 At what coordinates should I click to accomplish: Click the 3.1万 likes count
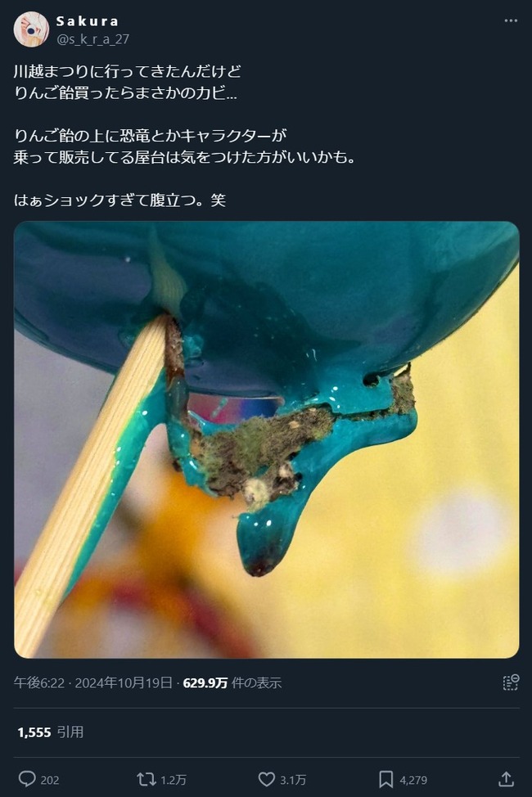pyautogui.click(x=293, y=780)
